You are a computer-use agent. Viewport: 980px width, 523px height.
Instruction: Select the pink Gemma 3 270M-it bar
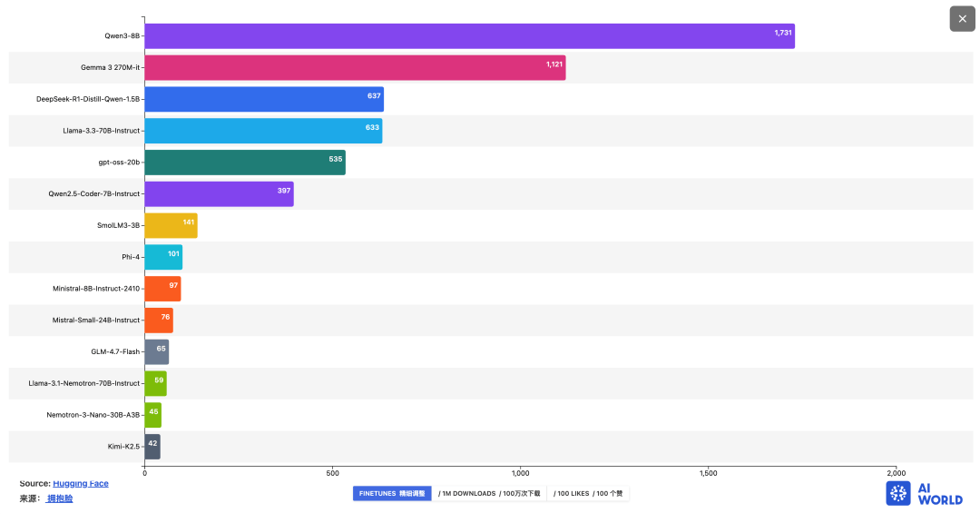tap(355, 67)
